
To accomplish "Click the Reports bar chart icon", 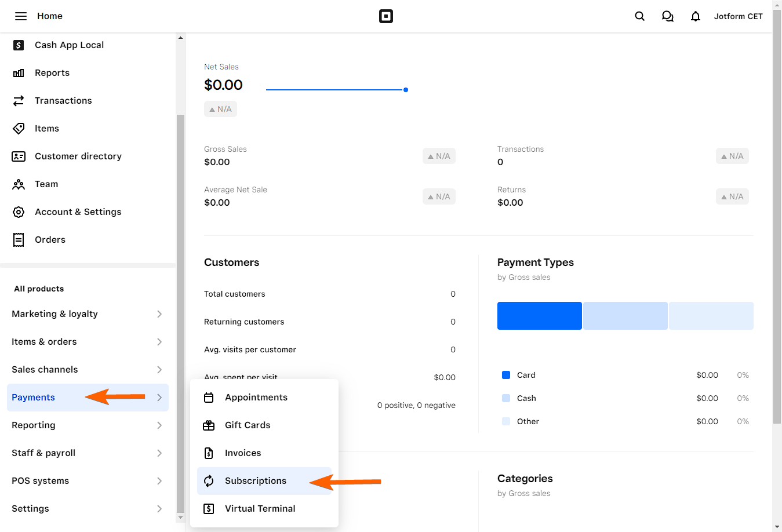I will coord(19,73).
